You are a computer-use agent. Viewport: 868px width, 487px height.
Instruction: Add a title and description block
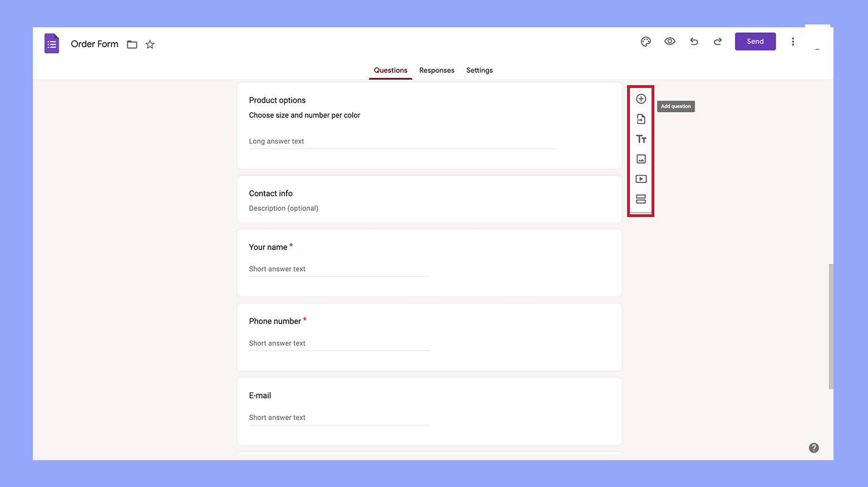(x=640, y=139)
